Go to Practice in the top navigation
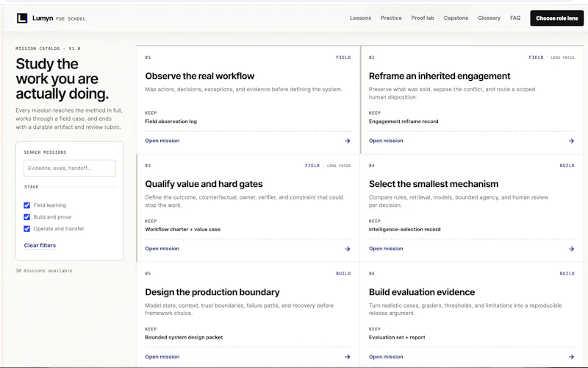The height and width of the screenshot is (368, 588). click(391, 18)
